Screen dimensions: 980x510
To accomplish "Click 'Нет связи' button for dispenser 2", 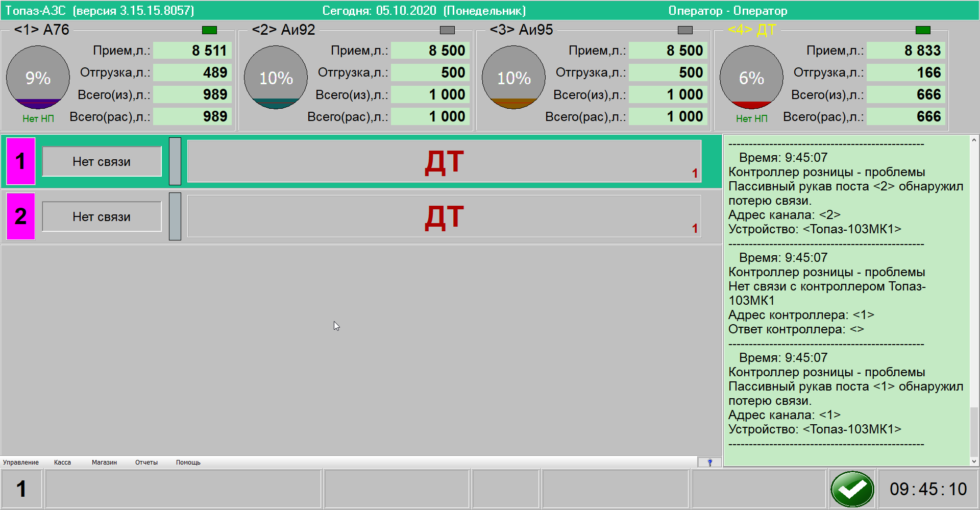I will pos(102,217).
